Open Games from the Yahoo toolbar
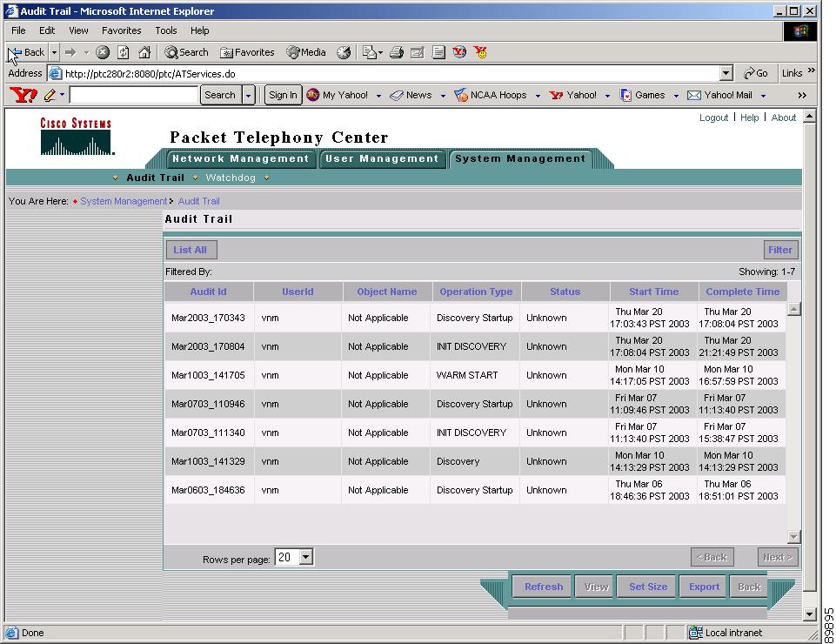The height and width of the screenshot is (644, 836). [649, 95]
